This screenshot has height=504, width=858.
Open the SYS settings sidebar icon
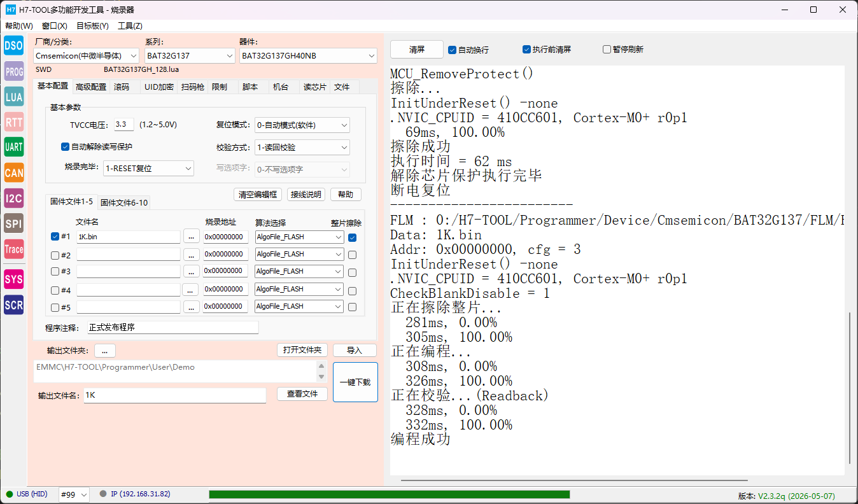pyautogui.click(x=13, y=279)
